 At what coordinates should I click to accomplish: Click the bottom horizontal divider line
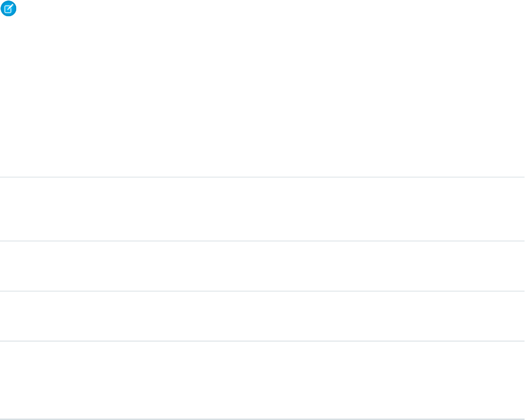coord(262,419)
